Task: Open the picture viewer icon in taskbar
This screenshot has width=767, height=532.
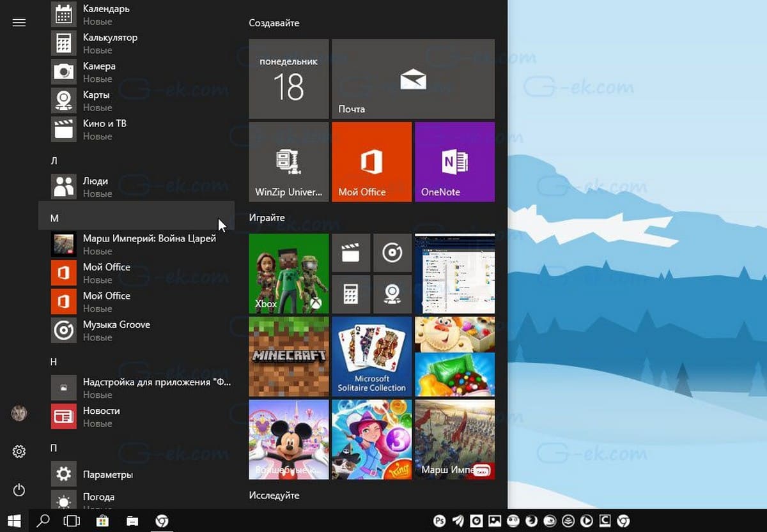Action: [x=495, y=521]
